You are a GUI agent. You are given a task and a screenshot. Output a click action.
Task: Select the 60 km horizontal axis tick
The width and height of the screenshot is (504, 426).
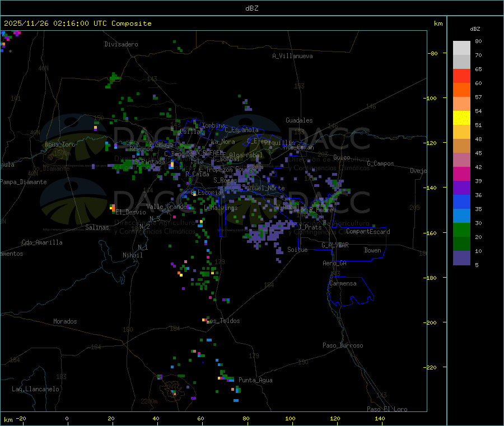200,418
